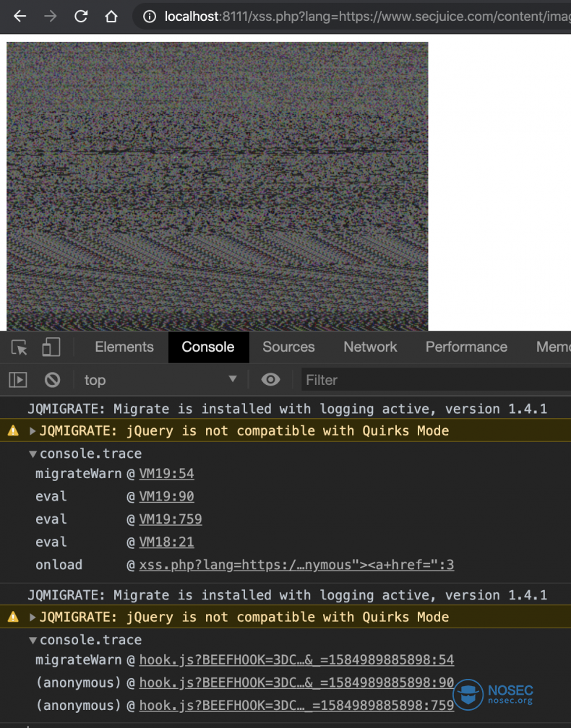The width and height of the screenshot is (571, 728).
Task: Switch to the Elements tab
Action: 124,347
